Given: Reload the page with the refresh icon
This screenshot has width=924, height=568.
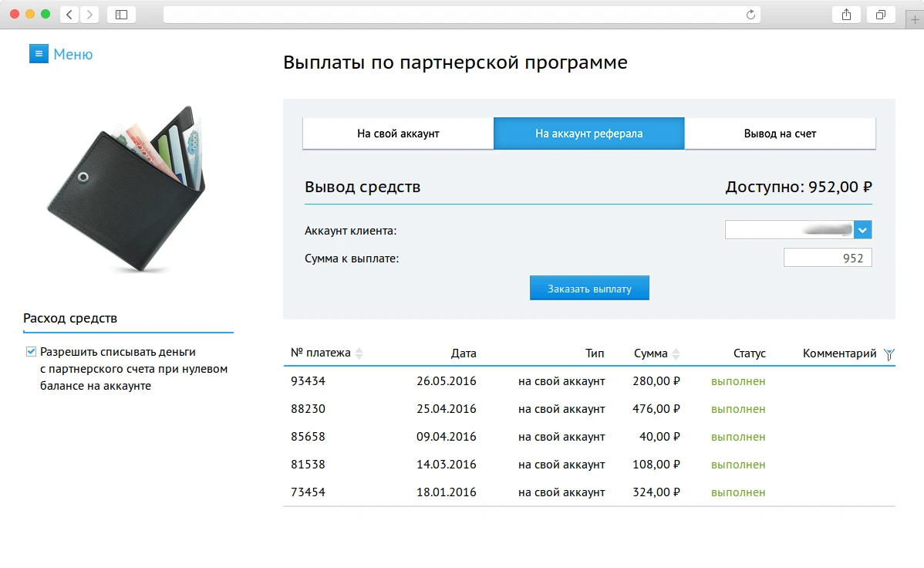Looking at the screenshot, I should 749,13.
